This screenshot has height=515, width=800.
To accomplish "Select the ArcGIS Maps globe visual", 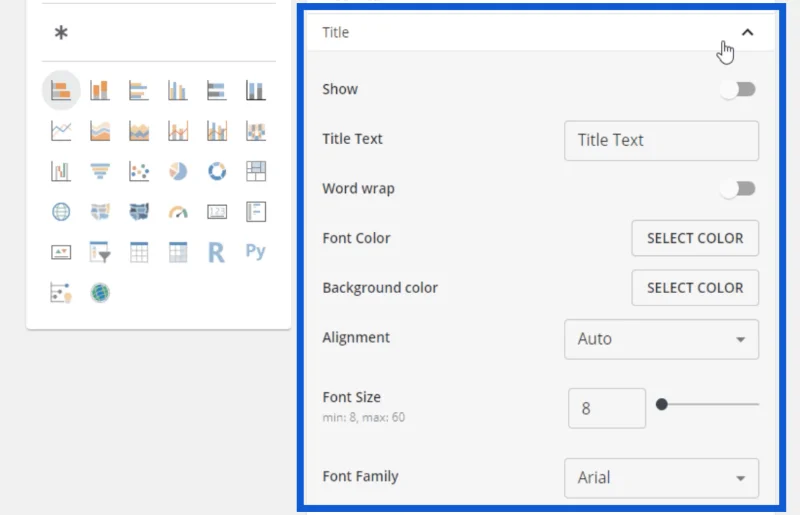I will 100,293.
